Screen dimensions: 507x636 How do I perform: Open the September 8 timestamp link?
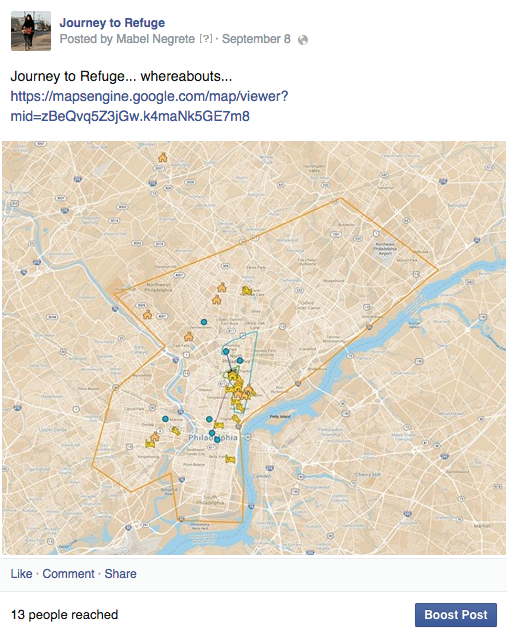click(x=256, y=39)
